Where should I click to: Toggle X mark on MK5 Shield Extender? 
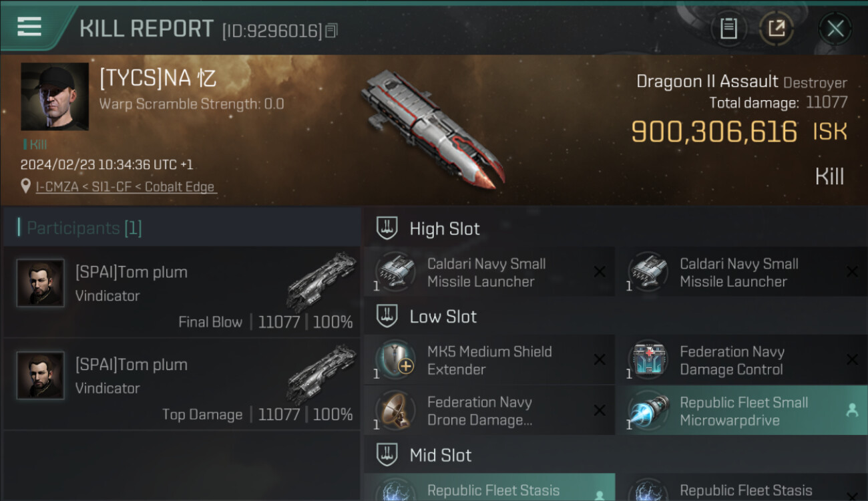[x=600, y=360]
